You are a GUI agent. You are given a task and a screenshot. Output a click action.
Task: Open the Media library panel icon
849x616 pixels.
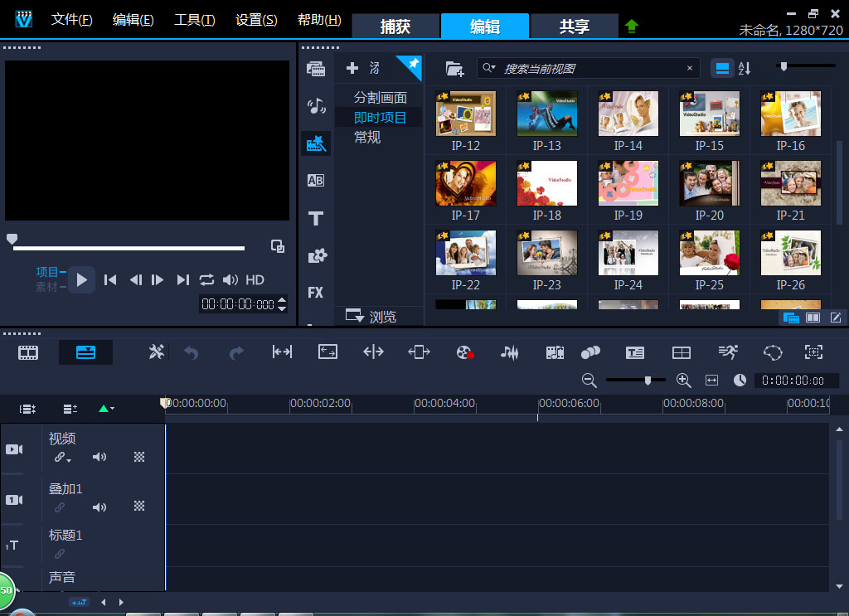(x=315, y=69)
